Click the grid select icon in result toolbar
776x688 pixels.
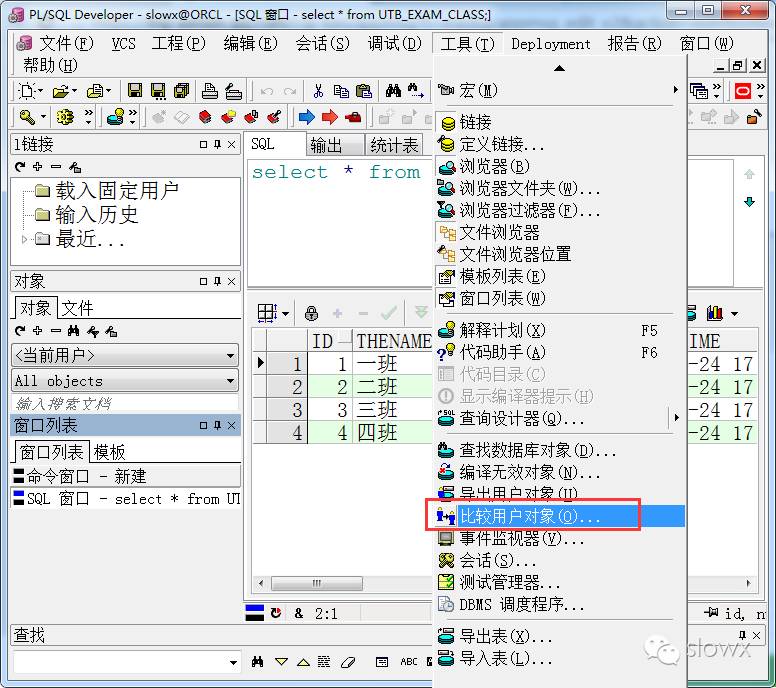(x=267, y=313)
